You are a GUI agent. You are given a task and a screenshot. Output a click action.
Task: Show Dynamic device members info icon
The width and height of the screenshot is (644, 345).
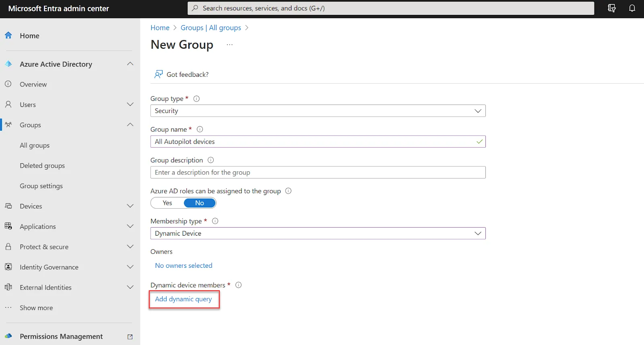[x=238, y=285]
